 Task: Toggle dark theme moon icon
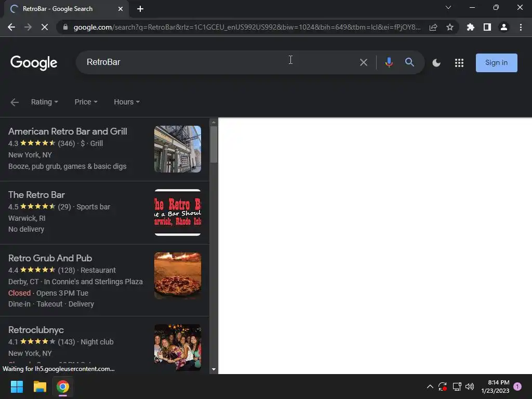[x=436, y=63]
